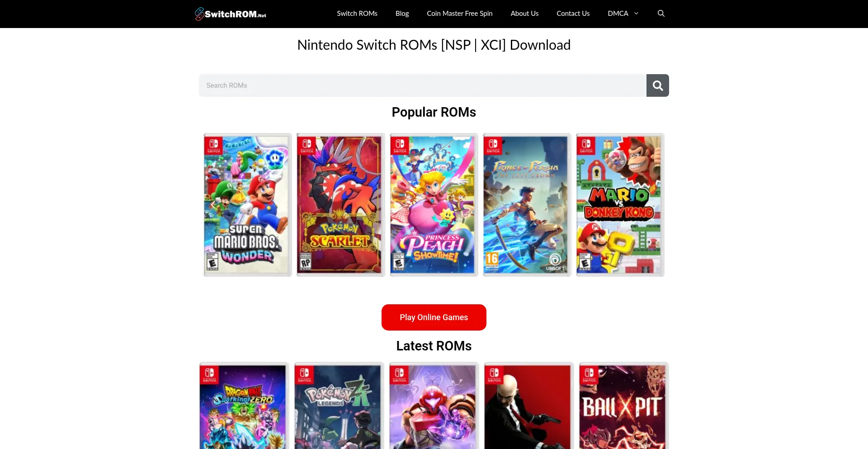
Task: Click the Play Online Games button
Action: [x=434, y=317]
